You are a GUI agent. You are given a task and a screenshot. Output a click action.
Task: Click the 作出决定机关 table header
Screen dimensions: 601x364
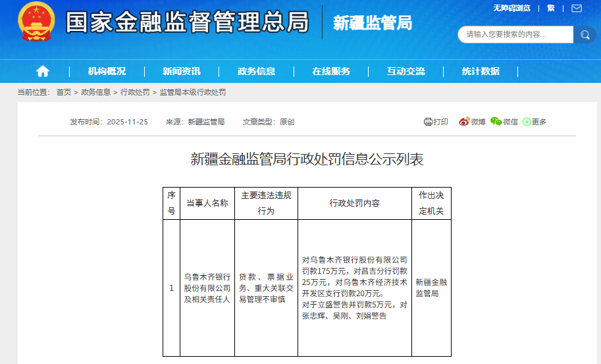tap(431, 203)
